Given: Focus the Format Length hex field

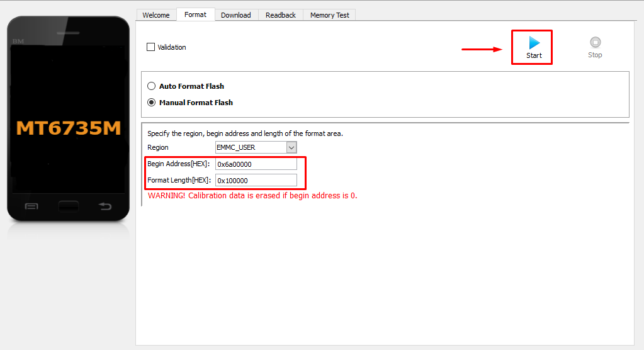Looking at the screenshot, I should (256, 181).
